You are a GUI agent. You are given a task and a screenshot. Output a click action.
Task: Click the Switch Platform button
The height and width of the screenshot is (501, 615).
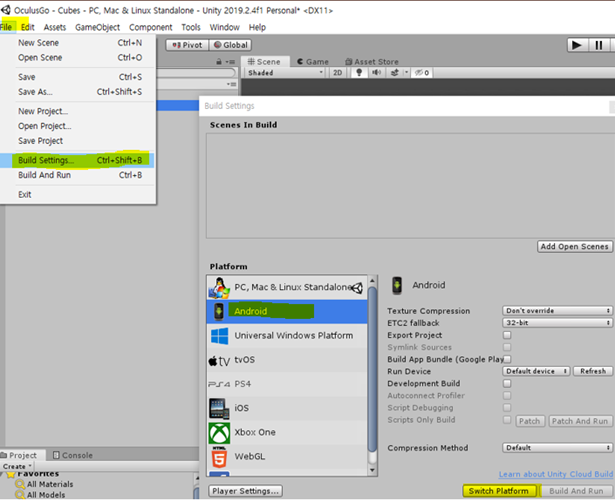point(499,491)
